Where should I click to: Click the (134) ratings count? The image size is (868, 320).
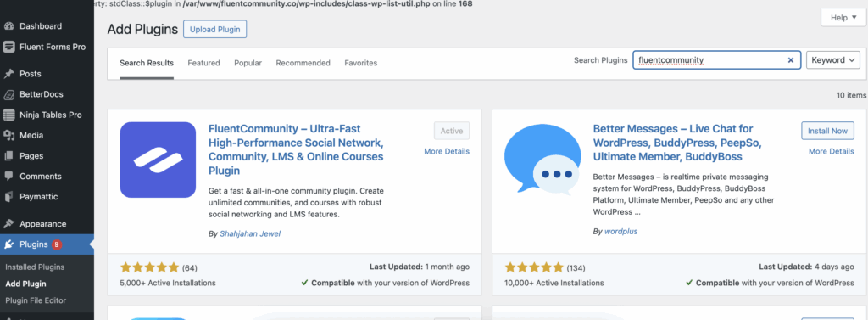576,268
